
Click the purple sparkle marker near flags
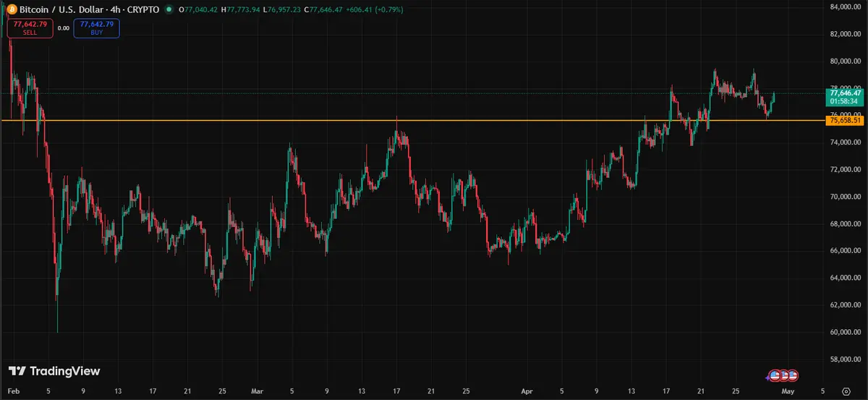pos(768,378)
